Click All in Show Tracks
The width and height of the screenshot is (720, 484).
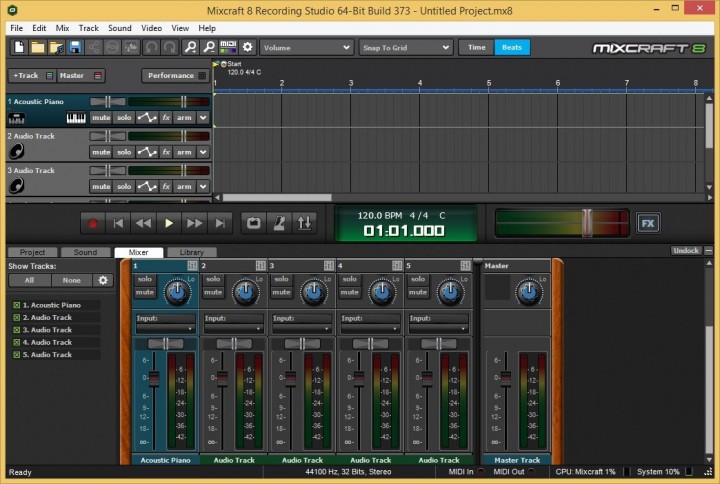point(29,280)
